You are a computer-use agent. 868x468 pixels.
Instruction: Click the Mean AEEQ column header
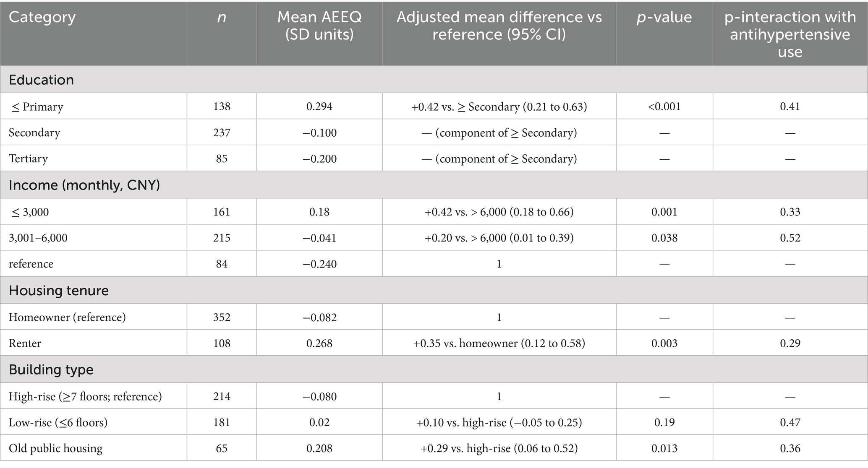click(319, 26)
